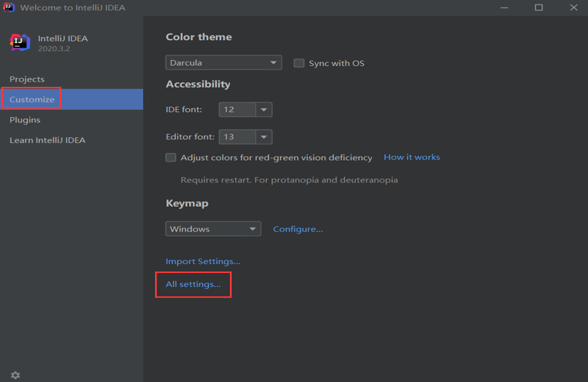
Task: Click the IntelliJ IDEA logo in sidebar
Action: [x=20, y=42]
